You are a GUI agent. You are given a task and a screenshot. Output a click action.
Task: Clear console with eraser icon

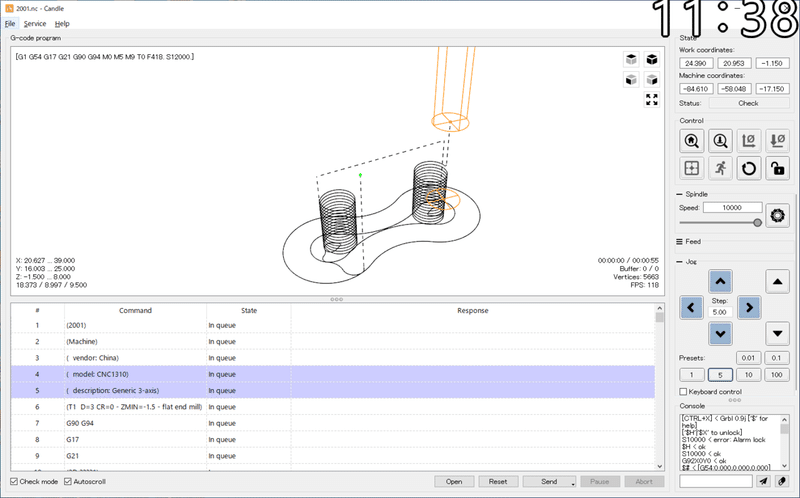pos(782,481)
